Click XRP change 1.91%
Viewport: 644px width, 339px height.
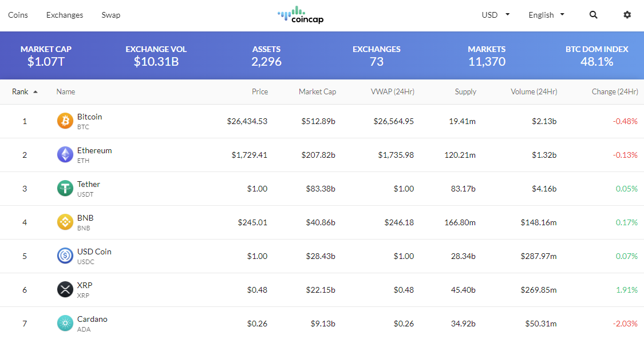pyautogui.click(x=627, y=290)
